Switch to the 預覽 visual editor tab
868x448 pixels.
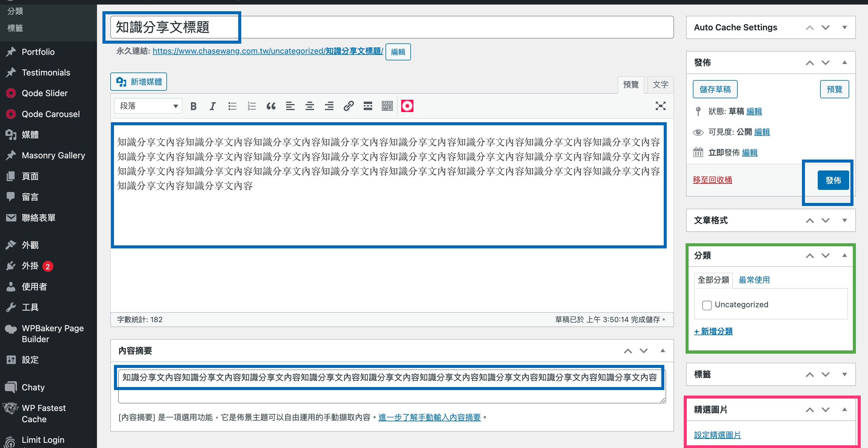tap(631, 85)
